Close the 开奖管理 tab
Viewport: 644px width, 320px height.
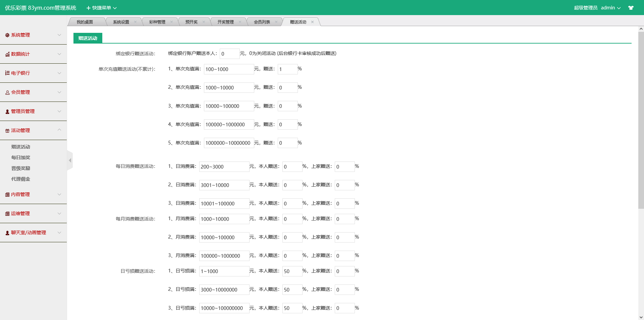tap(240, 22)
